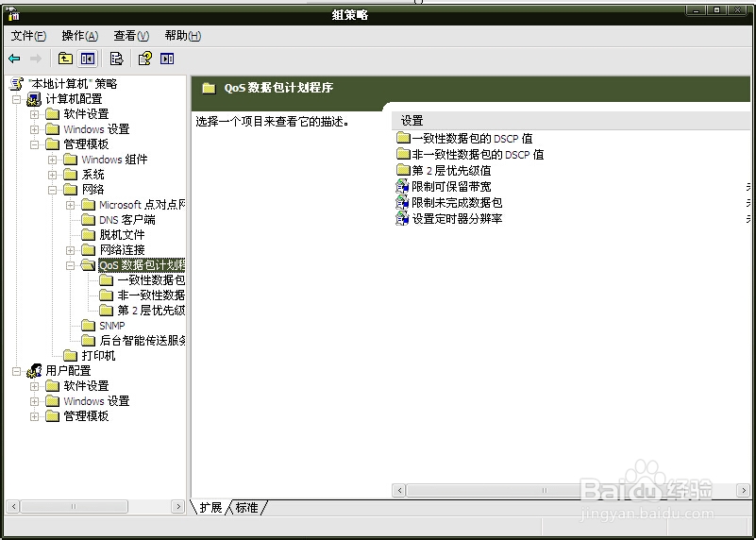Collapse the QoS 数据包计划程序 node
Viewport: 756px width, 540px height.
[71, 265]
